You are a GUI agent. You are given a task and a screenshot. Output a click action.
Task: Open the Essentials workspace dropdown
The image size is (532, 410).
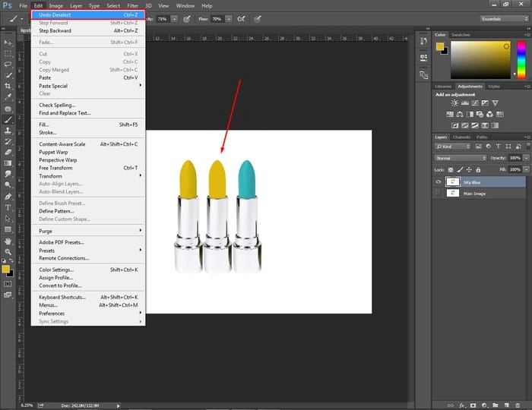(504, 19)
